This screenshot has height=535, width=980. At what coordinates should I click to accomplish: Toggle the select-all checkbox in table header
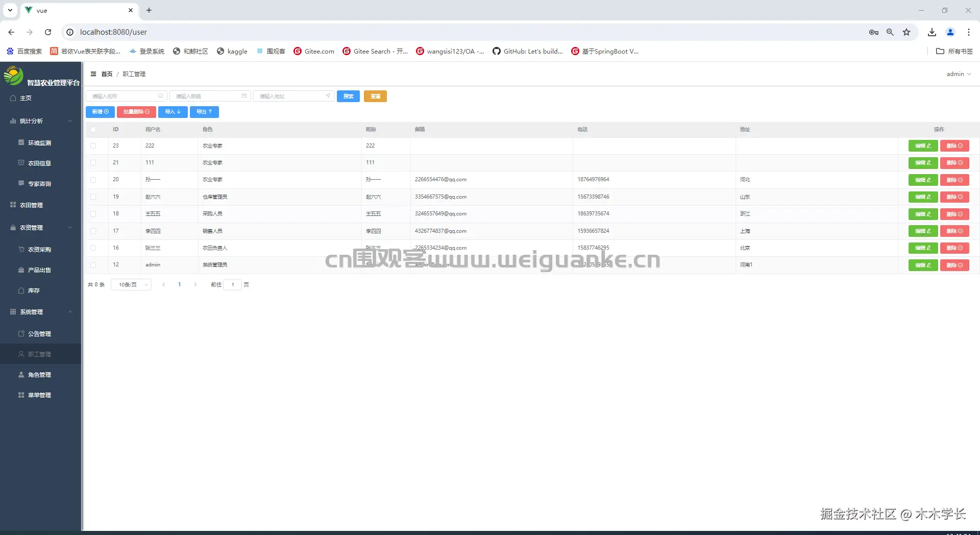click(93, 130)
